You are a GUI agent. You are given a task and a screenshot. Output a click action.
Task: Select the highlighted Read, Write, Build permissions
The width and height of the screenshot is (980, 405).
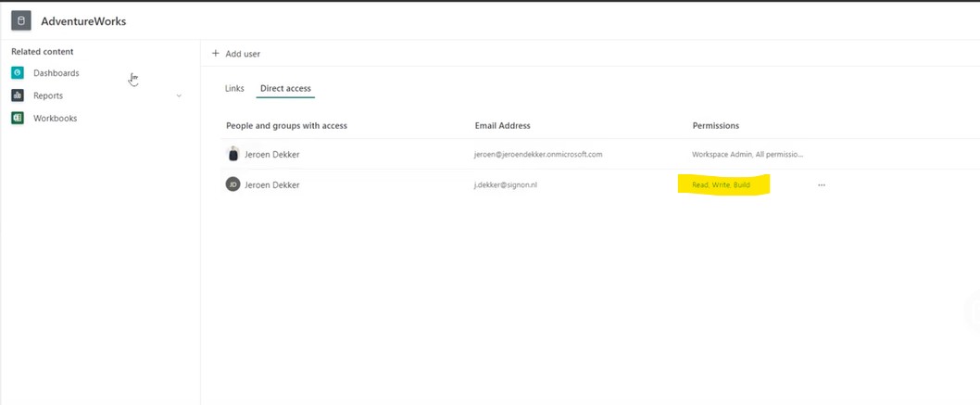tap(721, 185)
